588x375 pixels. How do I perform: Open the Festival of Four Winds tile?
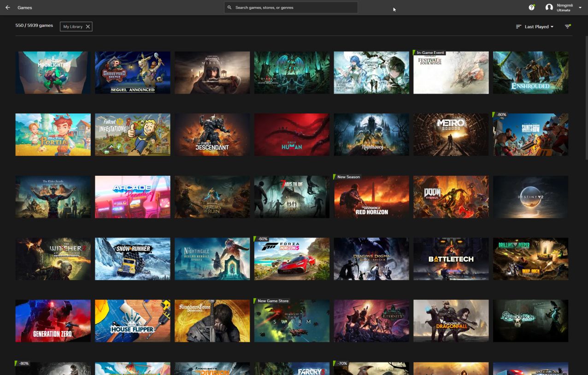[x=451, y=72]
